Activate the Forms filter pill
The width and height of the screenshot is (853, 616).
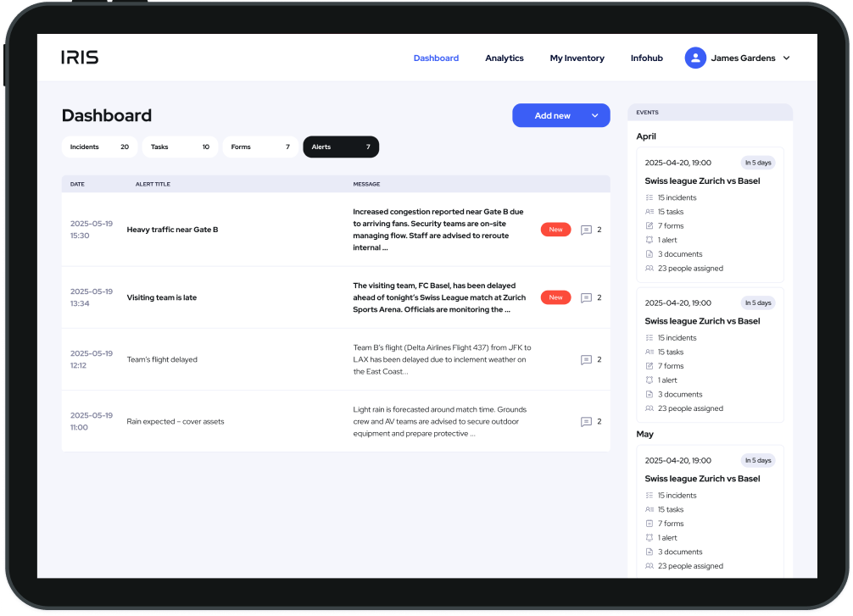260,147
